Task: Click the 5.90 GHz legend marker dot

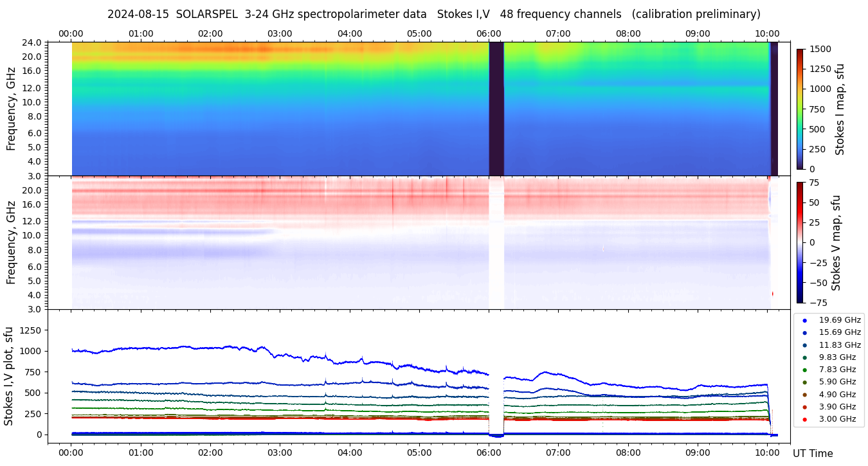Action: 804,382
